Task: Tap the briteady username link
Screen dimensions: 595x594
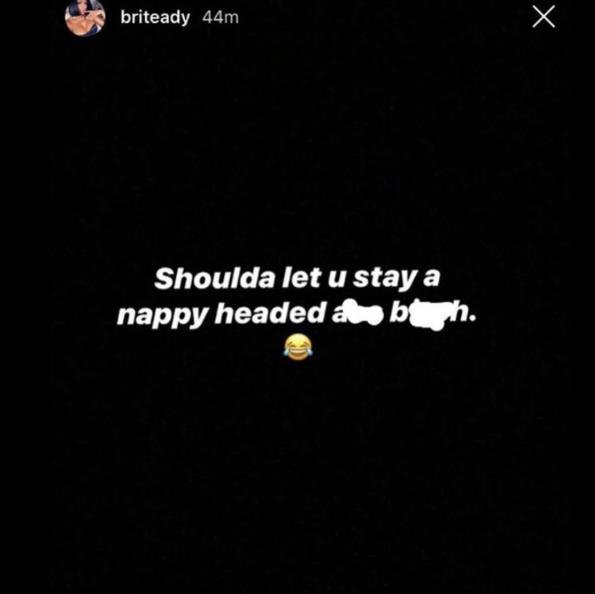Action: point(155,17)
